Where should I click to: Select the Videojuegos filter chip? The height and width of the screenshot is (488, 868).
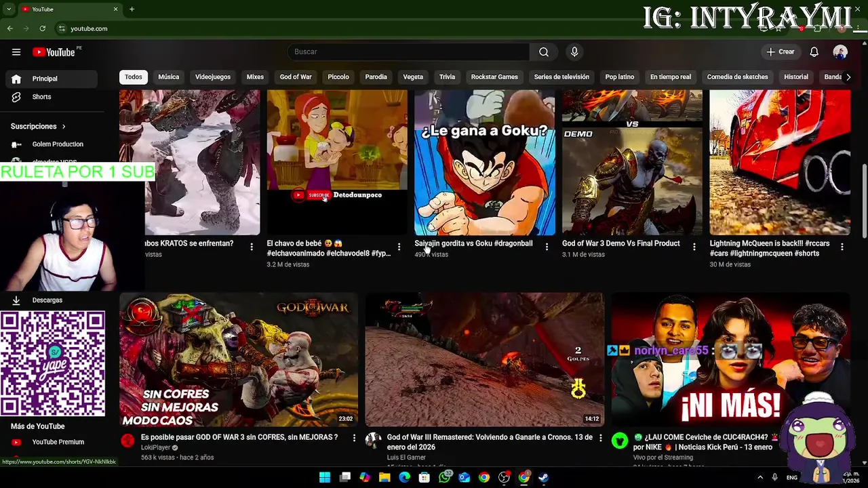pos(213,77)
